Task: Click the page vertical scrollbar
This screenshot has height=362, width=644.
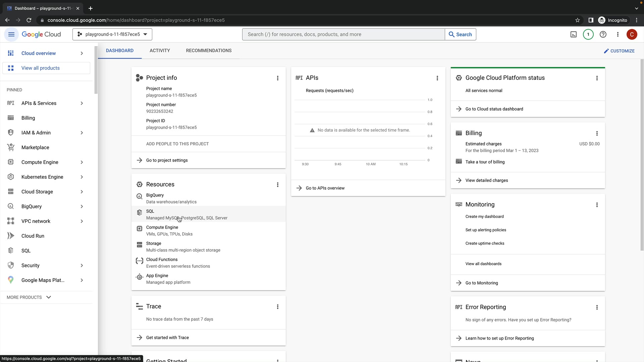Action: tap(642, 154)
